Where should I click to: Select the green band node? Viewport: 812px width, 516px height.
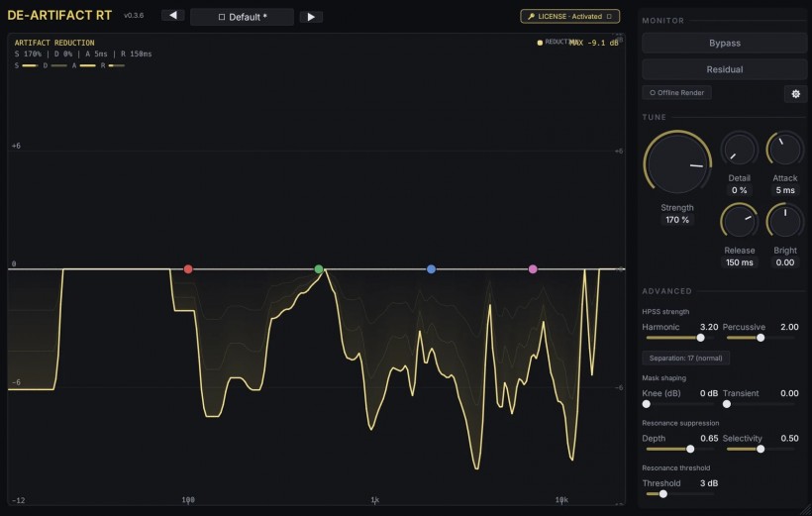point(319,268)
